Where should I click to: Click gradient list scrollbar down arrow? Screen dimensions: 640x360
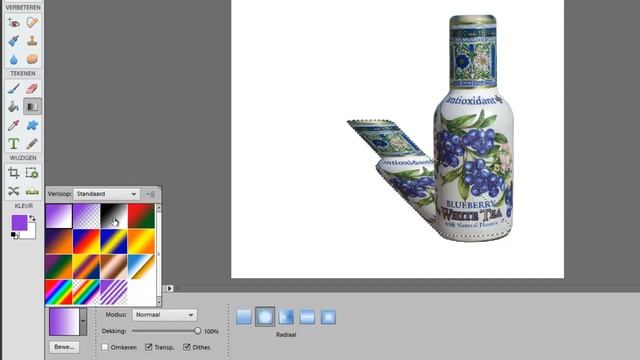pos(159,302)
